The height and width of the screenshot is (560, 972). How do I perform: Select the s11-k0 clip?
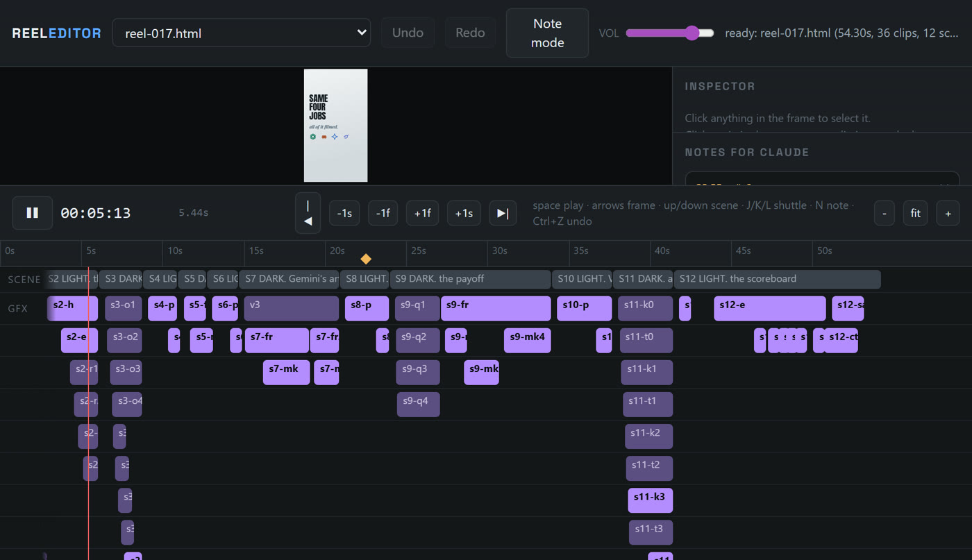(x=646, y=309)
